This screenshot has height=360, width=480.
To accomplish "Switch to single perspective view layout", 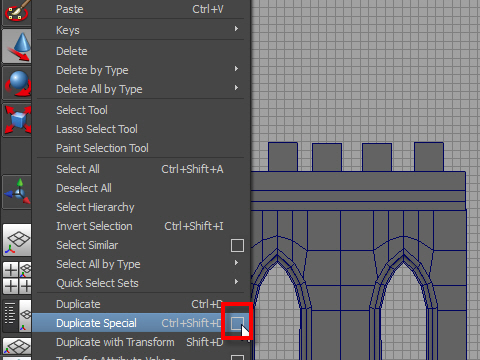I will pos(17,240).
